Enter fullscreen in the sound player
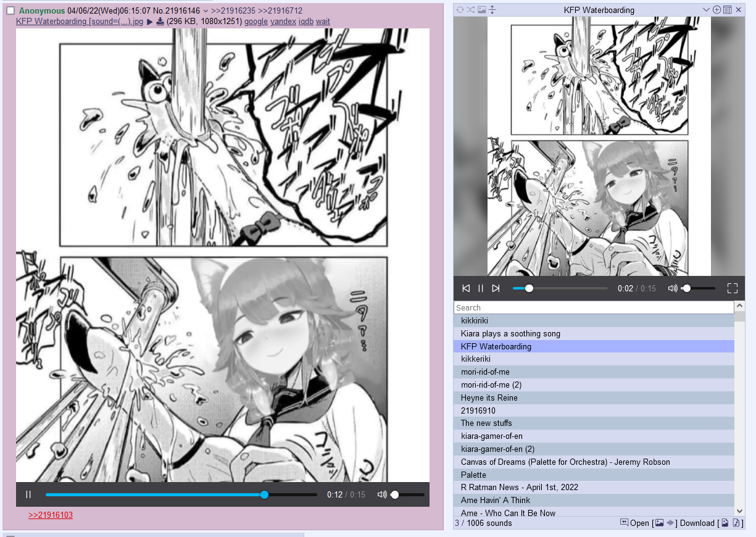 pos(733,288)
